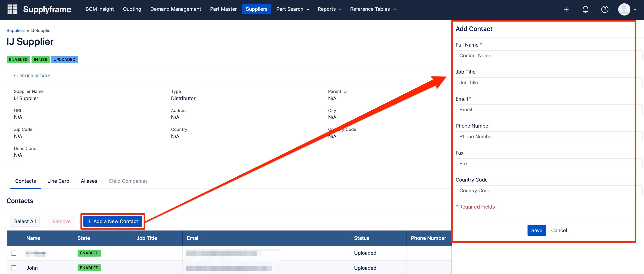
Task: Save the new contact
Action: [537, 230]
